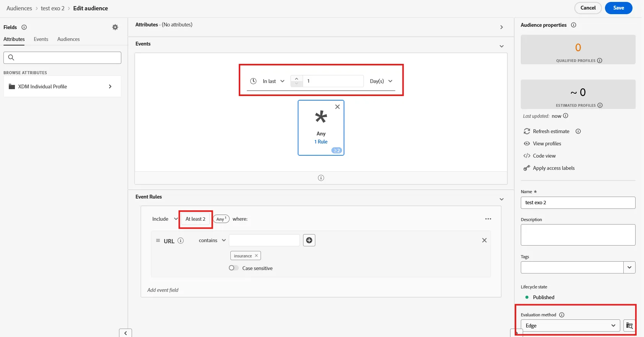Image resolution: width=644 pixels, height=337 pixels.
Task: Open the Day(s) unit dropdown
Action: pyautogui.click(x=381, y=81)
